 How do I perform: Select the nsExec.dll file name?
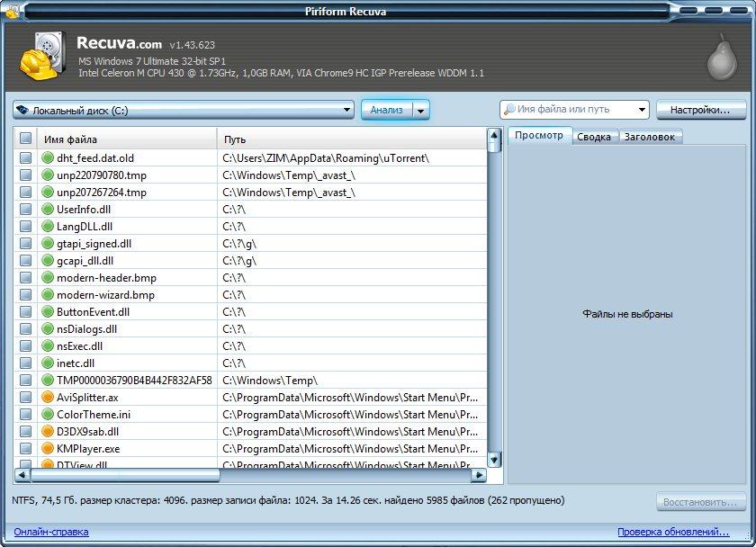[79, 346]
